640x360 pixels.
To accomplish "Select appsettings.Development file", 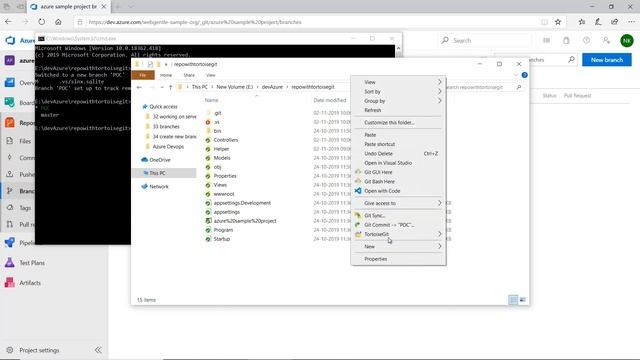I will [242, 203].
